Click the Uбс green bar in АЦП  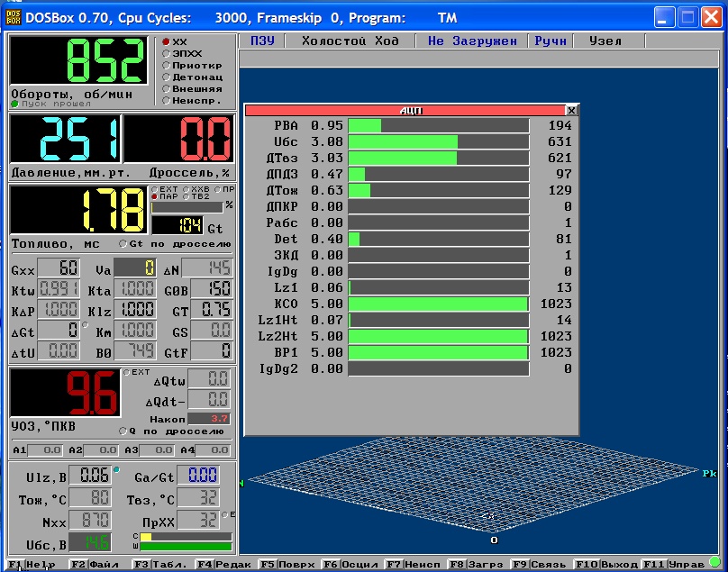(403, 141)
